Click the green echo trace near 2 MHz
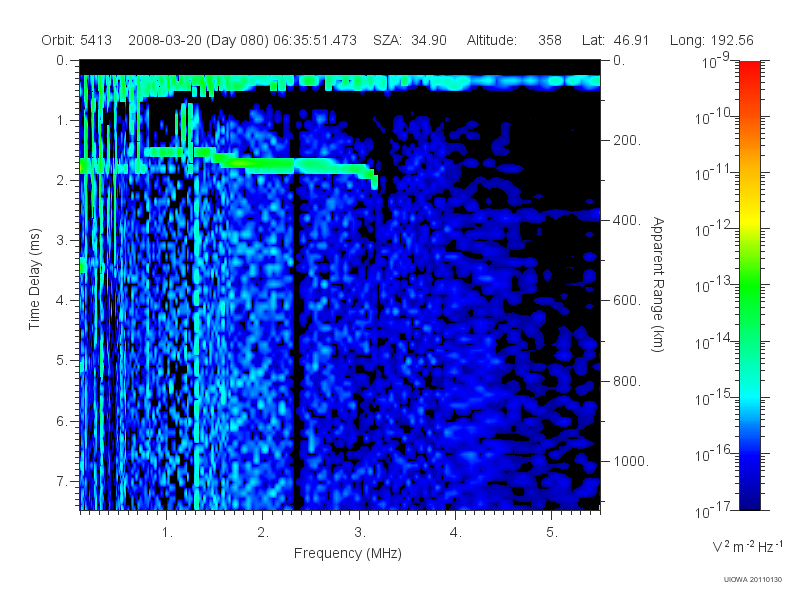 click(x=265, y=164)
